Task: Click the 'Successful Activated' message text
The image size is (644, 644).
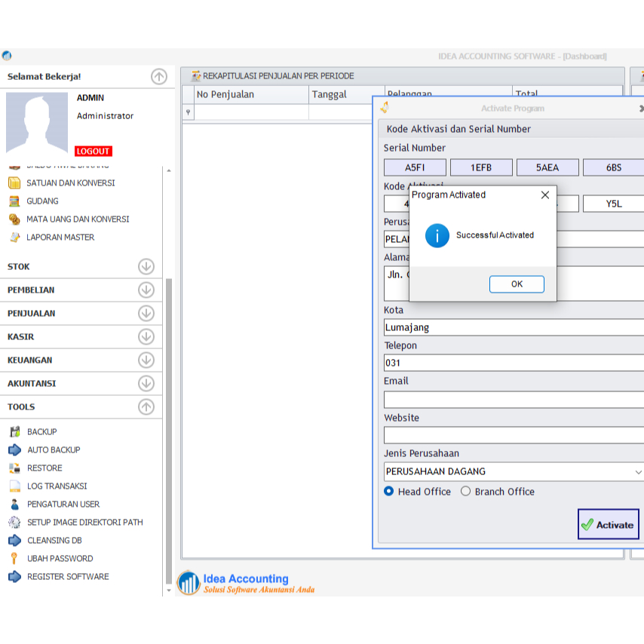Action: [495, 235]
